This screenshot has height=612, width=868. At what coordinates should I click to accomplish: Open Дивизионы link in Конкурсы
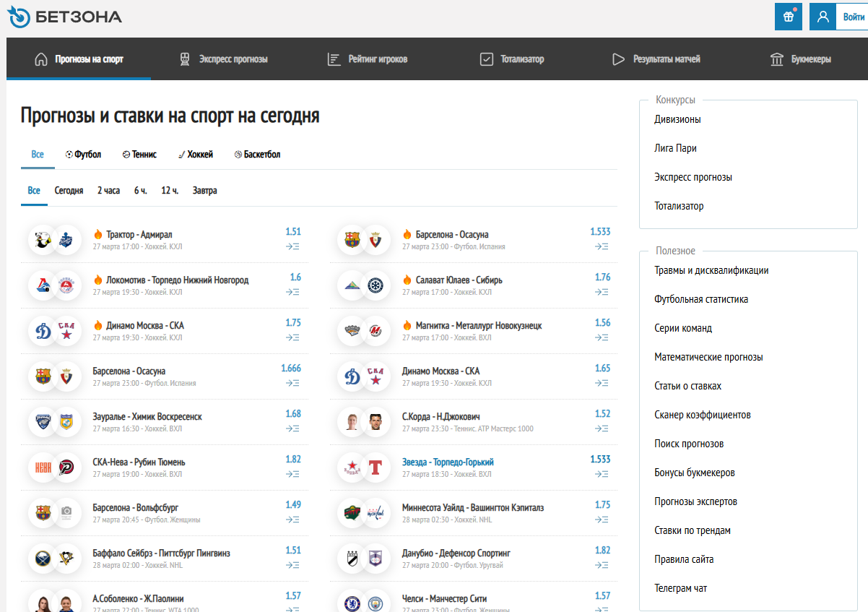point(677,119)
